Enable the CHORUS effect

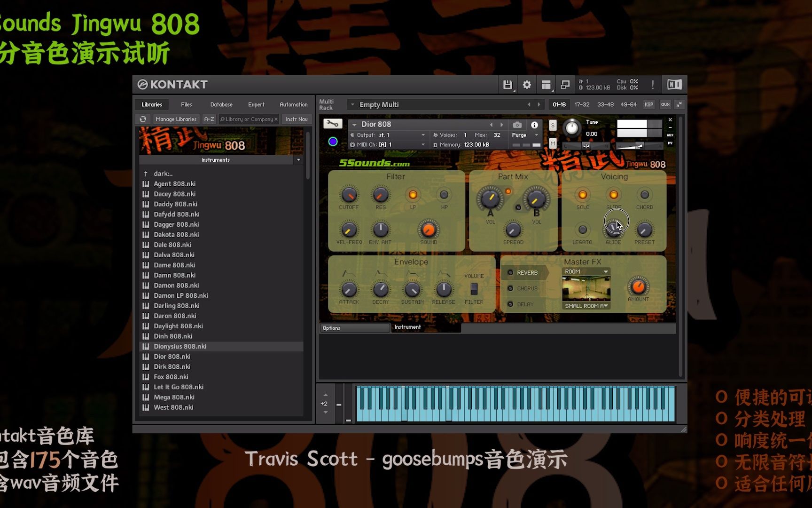point(510,288)
